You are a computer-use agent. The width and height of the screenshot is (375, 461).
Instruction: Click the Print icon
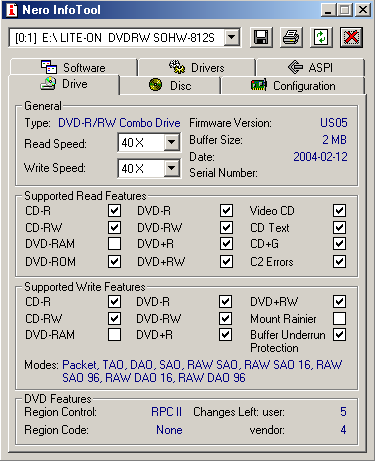pos(291,37)
